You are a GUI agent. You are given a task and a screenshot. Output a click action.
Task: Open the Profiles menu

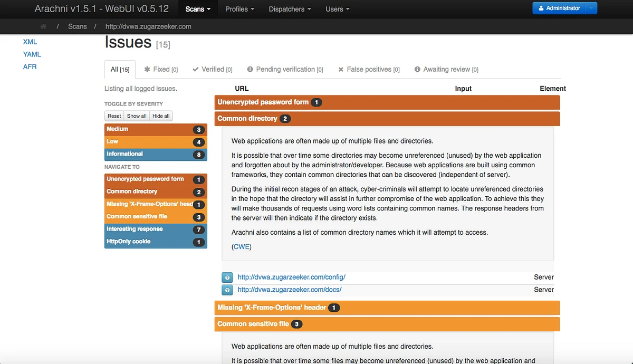239,9
